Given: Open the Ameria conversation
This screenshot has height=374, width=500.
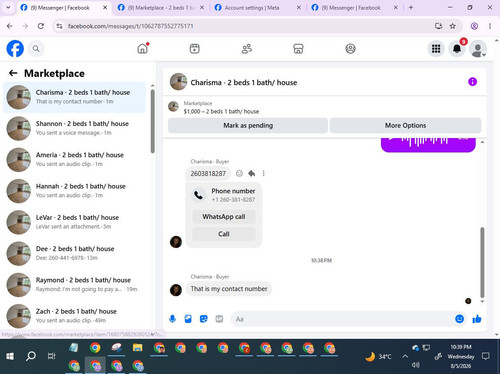Looking at the screenshot, I should (75, 160).
